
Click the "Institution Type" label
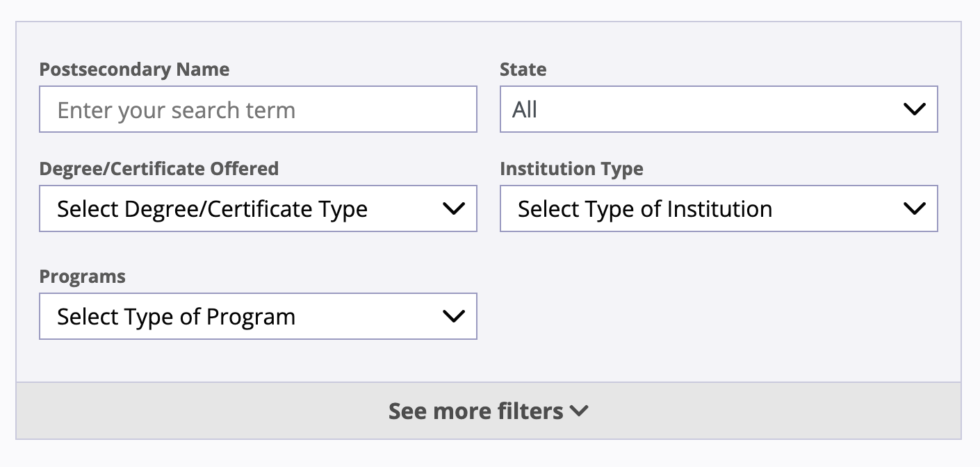point(571,169)
